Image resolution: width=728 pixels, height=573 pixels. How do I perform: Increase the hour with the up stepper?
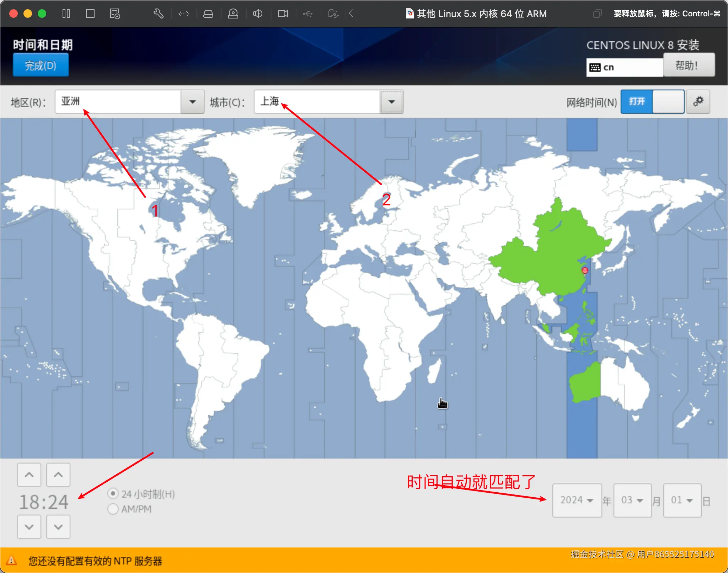tap(29, 475)
